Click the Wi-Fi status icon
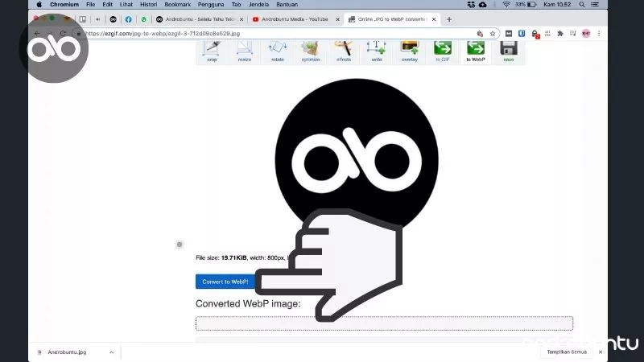Image resolution: width=644 pixels, height=362 pixels. 506,5
